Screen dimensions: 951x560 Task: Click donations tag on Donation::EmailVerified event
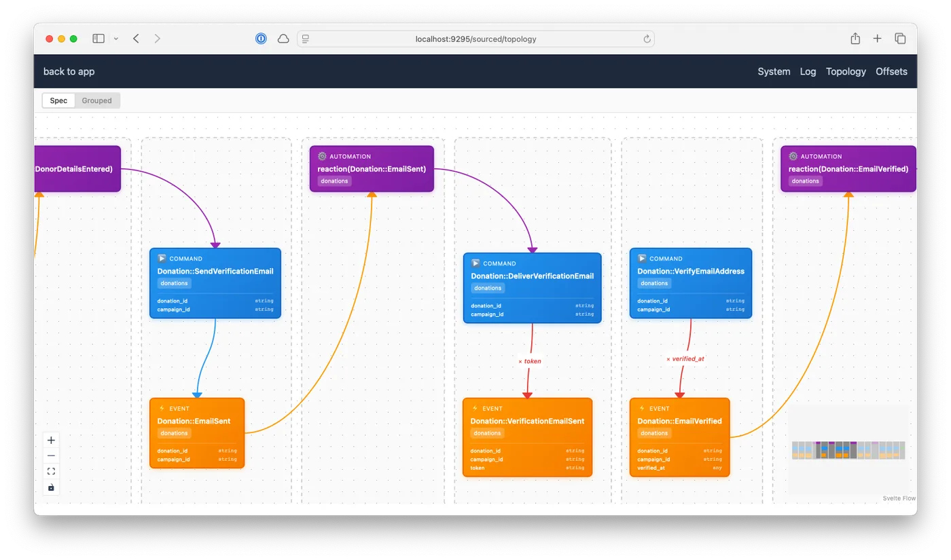tap(654, 433)
